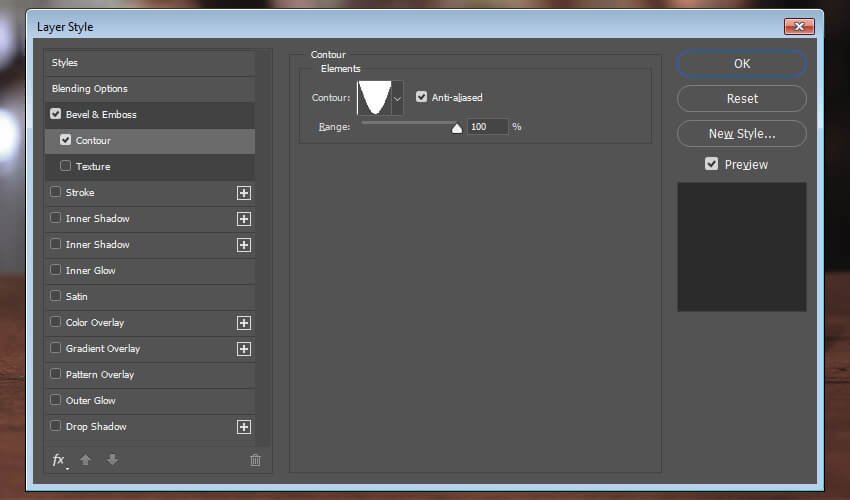Select the Styles section
The height and width of the screenshot is (500, 850).
pos(150,63)
